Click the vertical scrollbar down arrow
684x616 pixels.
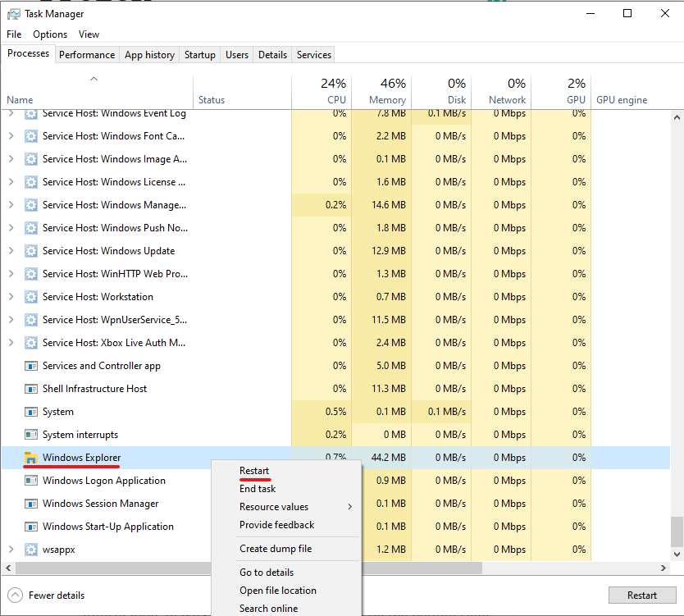pyautogui.click(x=677, y=554)
